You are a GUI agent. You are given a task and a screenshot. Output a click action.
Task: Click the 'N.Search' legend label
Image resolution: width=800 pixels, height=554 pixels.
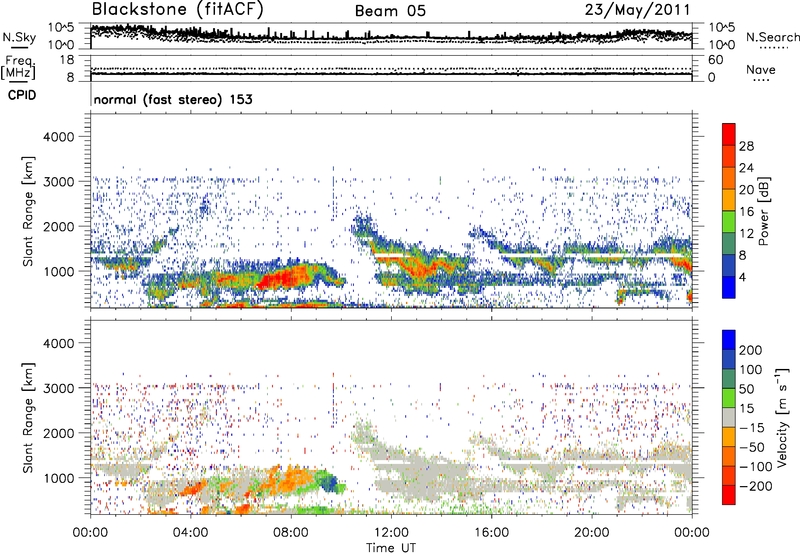(772, 37)
